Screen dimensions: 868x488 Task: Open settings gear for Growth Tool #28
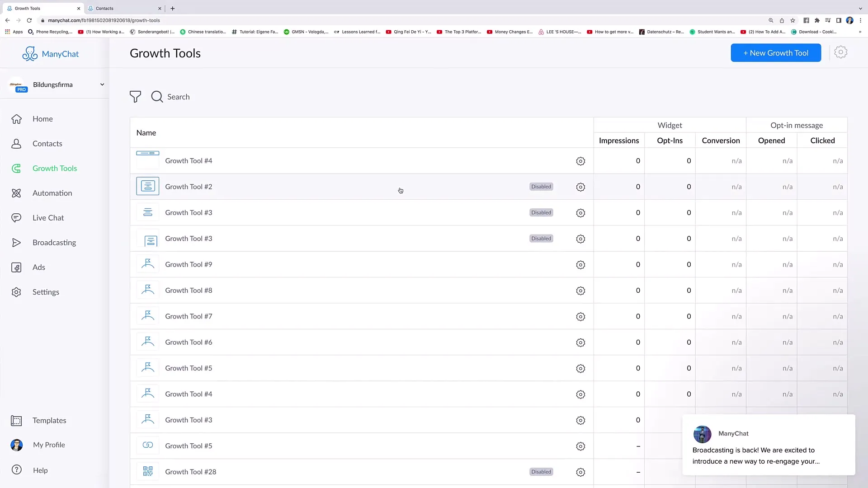pyautogui.click(x=580, y=472)
